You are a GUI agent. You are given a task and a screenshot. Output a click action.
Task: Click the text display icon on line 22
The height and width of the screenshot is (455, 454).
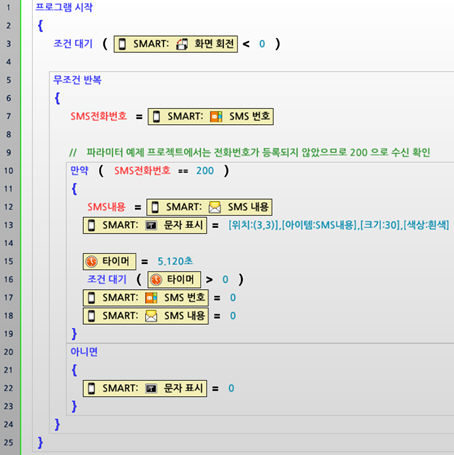[x=151, y=388]
